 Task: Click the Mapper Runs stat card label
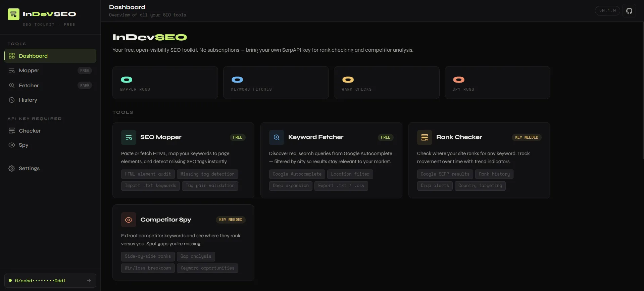point(135,89)
